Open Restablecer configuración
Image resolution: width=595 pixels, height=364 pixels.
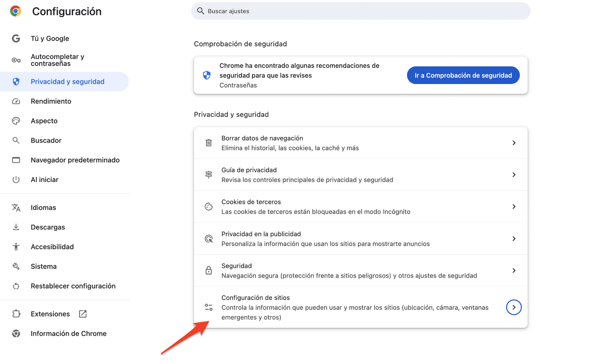(73, 286)
